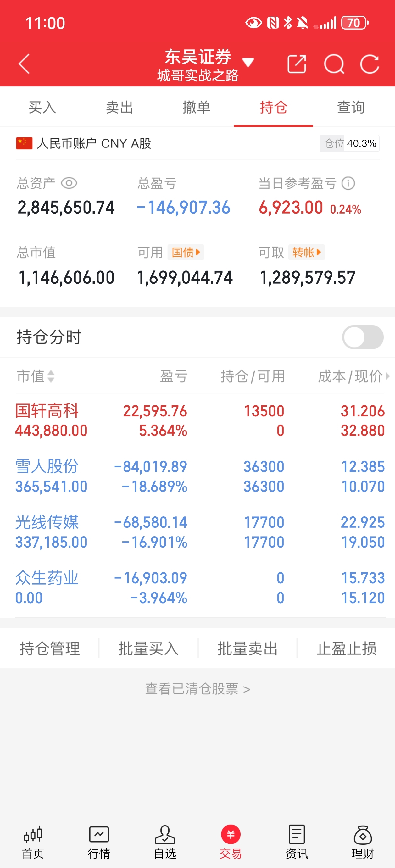Tap the 盈亏 column header
The height and width of the screenshot is (868, 395).
click(x=174, y=376)
